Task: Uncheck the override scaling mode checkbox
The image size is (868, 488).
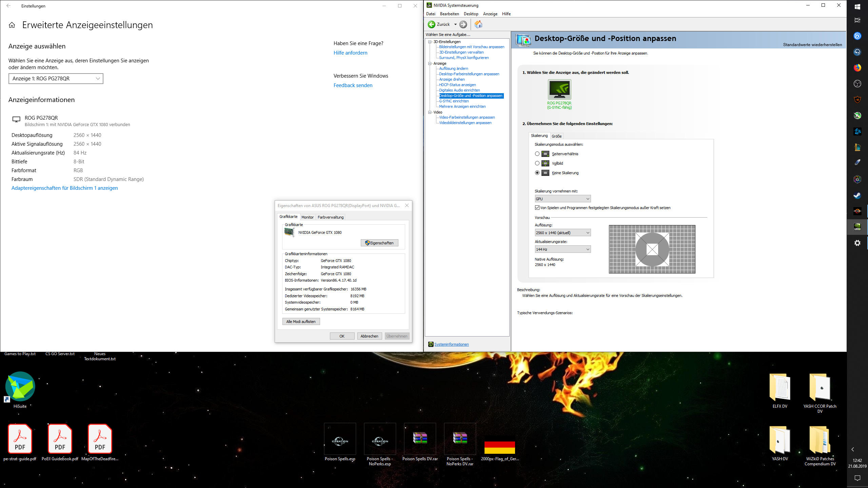Action: coord(537,208)
